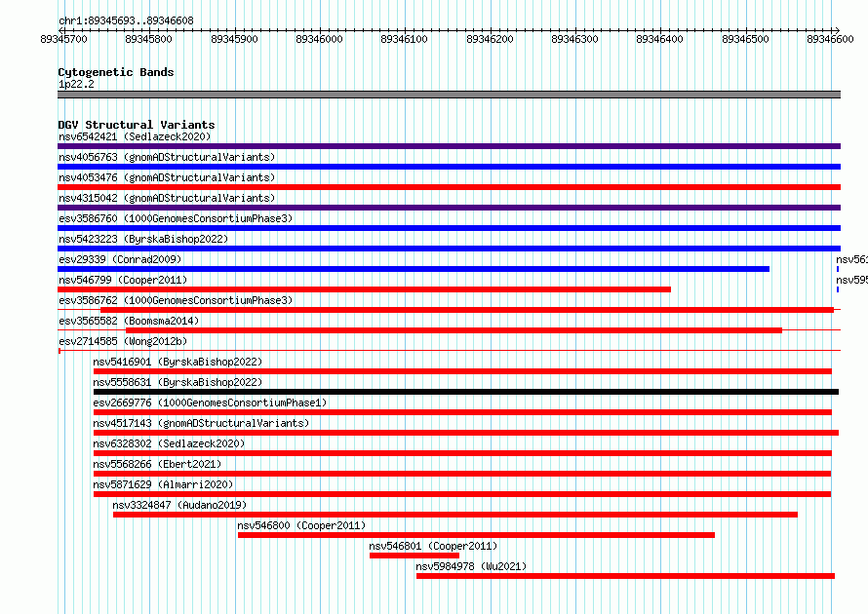Click ruler position 89346500

point(746,39)
